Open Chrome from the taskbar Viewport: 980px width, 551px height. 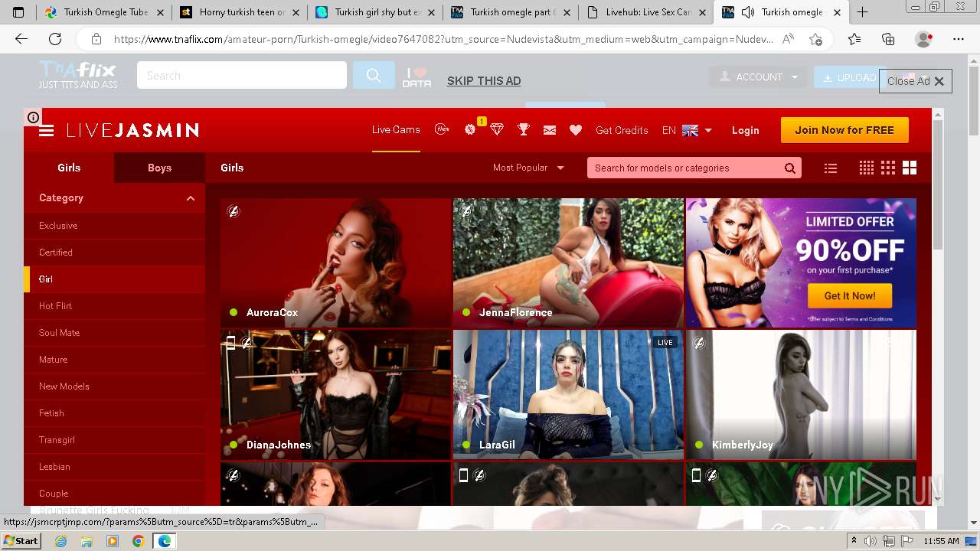139,541
